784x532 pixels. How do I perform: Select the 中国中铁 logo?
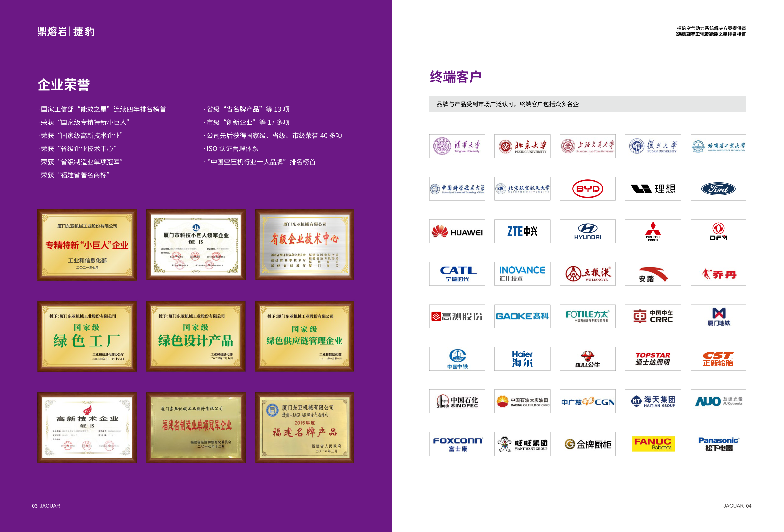pyautogui.click(x=457, y=359)
